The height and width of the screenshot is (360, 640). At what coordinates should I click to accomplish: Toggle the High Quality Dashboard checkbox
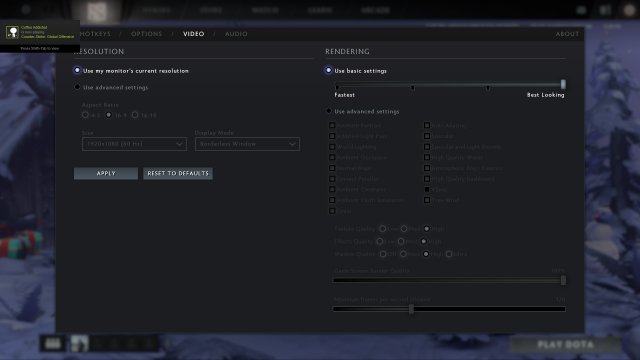427,179
